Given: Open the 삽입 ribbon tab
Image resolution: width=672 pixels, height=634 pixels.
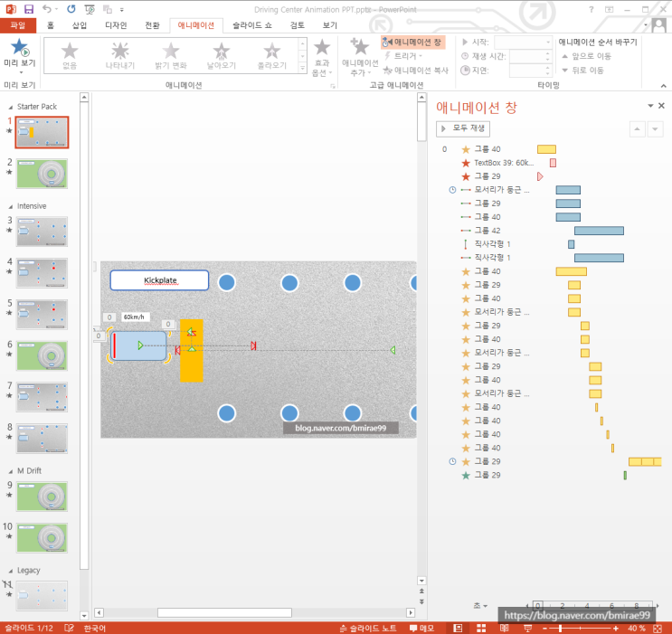Looking at the screenshot, I should coord(80,25).
